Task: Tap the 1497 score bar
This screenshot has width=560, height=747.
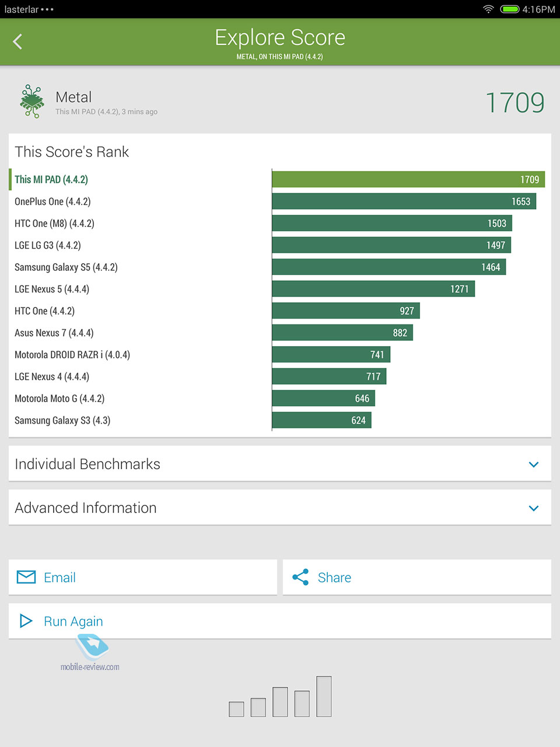Action: click(391, 245)
